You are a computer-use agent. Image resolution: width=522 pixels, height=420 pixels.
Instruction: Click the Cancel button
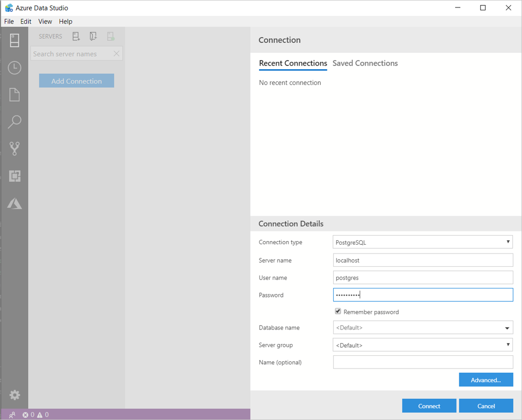click(x=486, y=406)
